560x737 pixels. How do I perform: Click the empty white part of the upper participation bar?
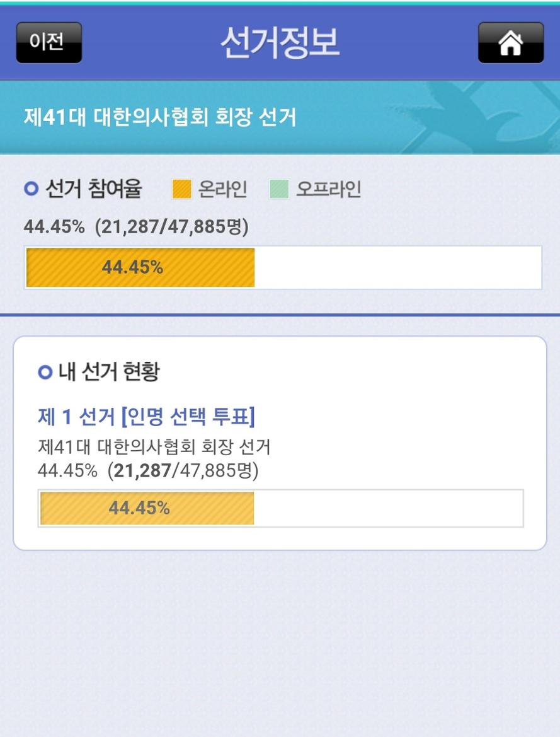397,267
